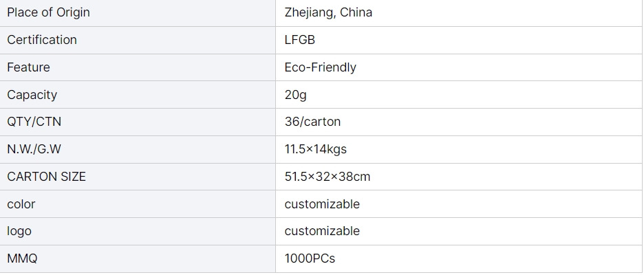Click the 36/carton value
This screenshot has height=275, width=644.
[x=312, y=122]
